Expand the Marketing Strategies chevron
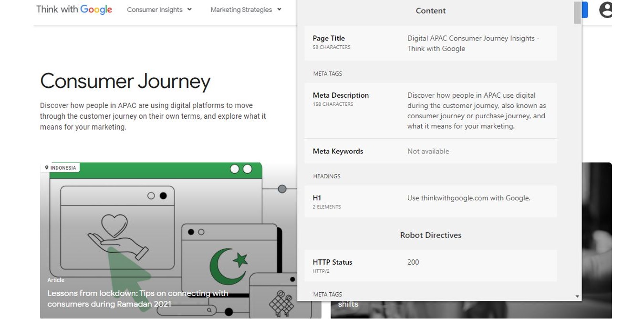Viewport: 644px width, 319px height. point(279,9)
